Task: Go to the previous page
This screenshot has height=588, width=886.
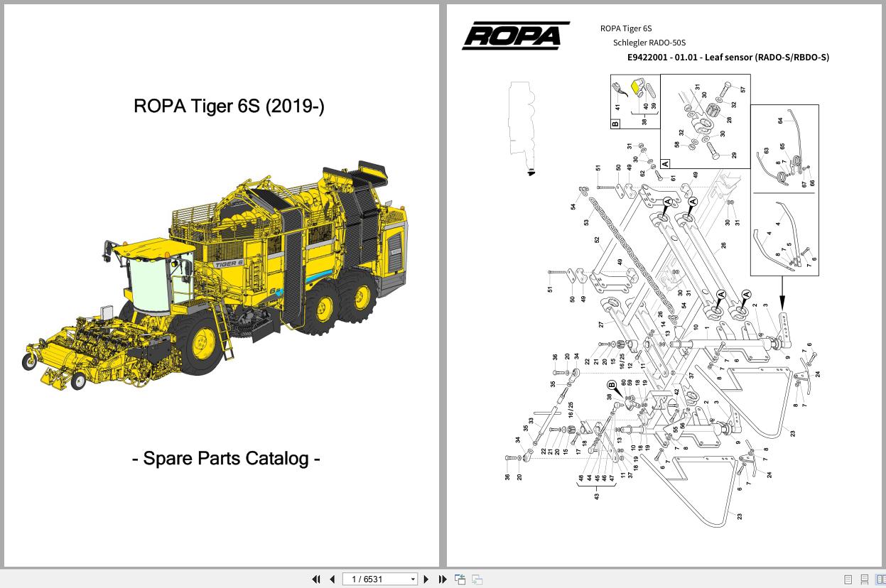Action: click(332, 579)
